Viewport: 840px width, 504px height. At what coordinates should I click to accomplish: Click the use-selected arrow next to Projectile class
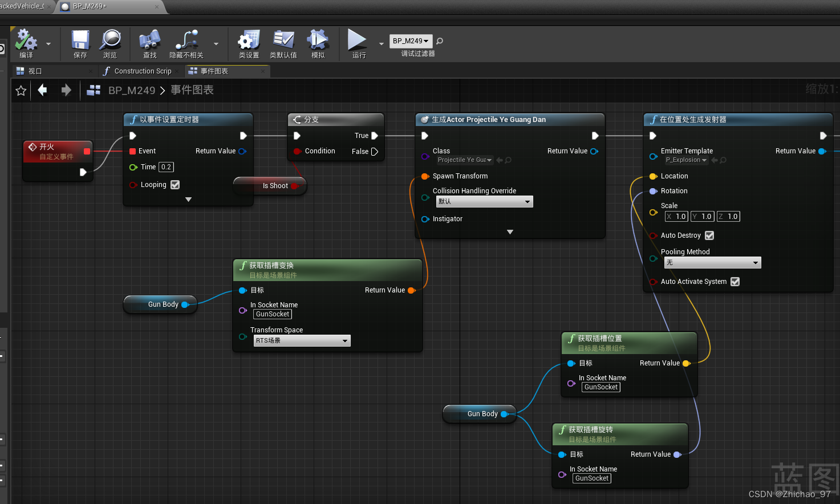click(500, 160)
